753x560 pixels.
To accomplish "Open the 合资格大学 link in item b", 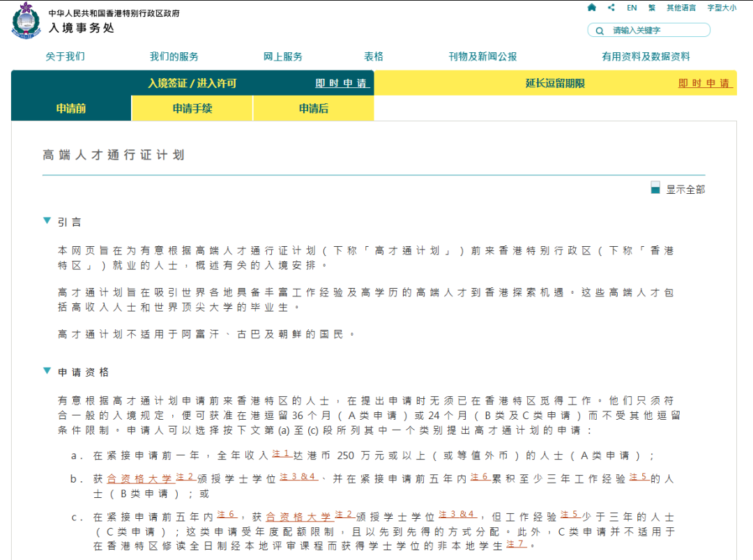I will (x=139, y=478).
